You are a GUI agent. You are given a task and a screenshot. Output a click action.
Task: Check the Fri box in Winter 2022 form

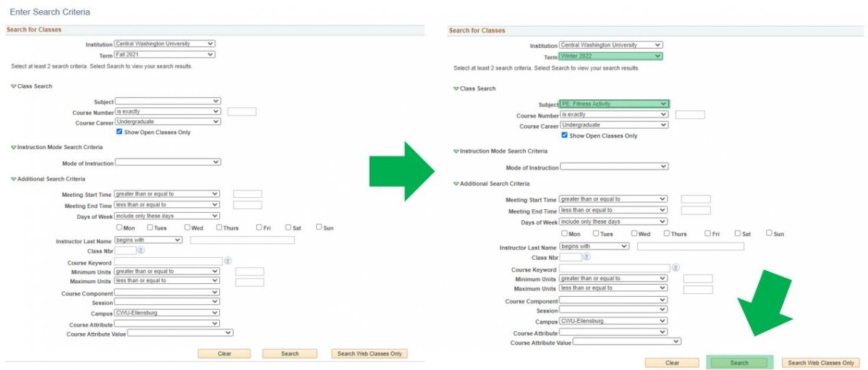pyautogui.click(x=708, y=233)
